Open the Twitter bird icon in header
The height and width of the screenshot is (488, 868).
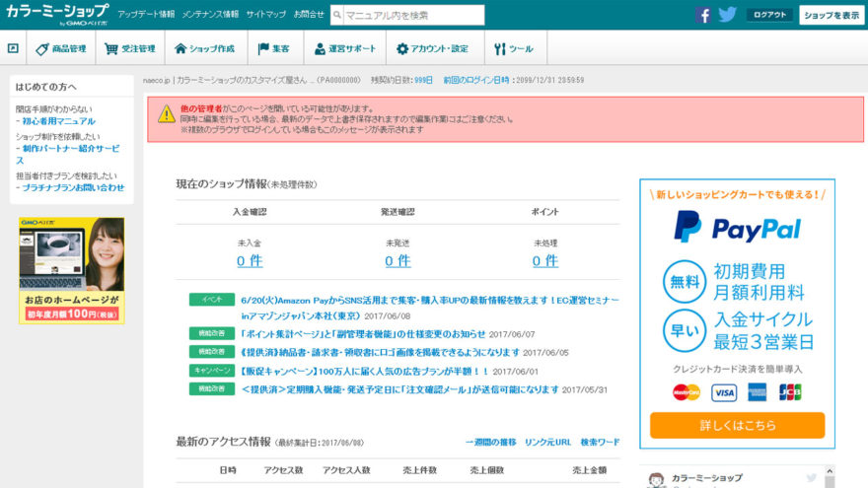click(x=727, y=15)
